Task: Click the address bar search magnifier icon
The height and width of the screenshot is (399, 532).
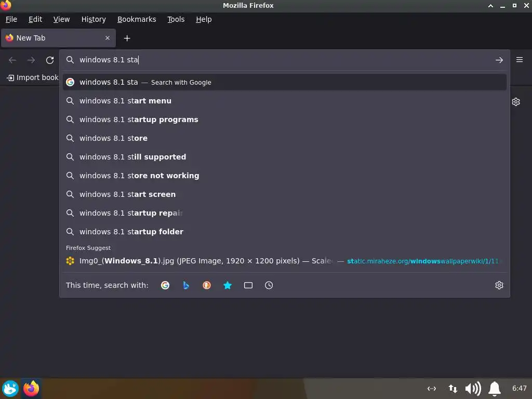Action: pos(70,60)
